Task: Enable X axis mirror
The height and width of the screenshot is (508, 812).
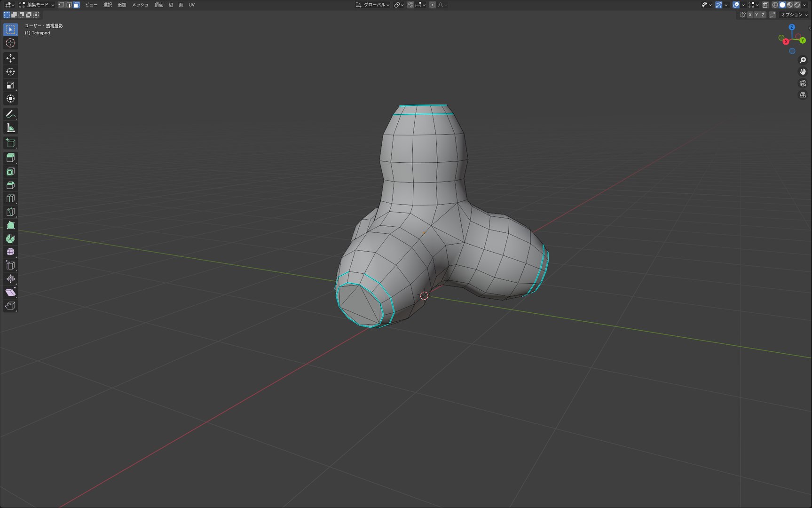Action: [750, 15]
